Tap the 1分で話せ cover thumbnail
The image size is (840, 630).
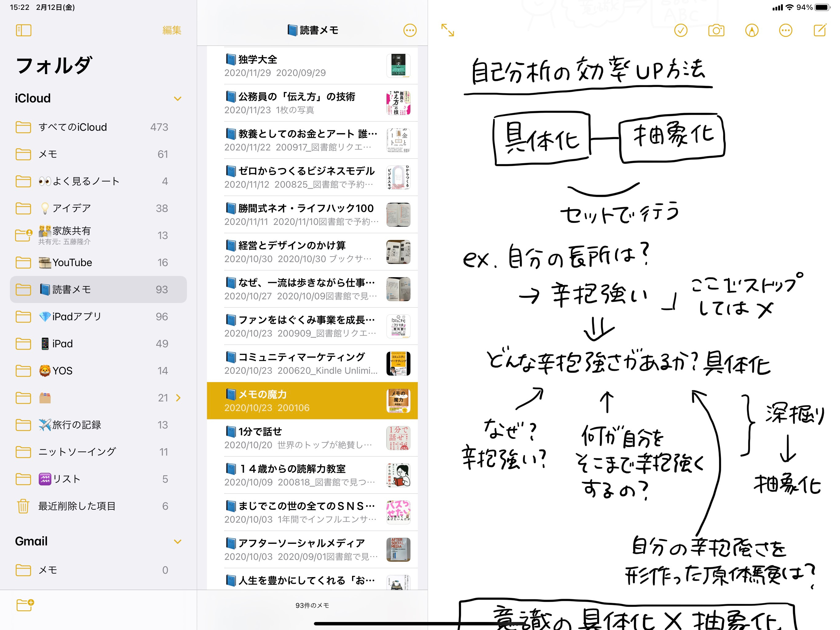(398, 438)
